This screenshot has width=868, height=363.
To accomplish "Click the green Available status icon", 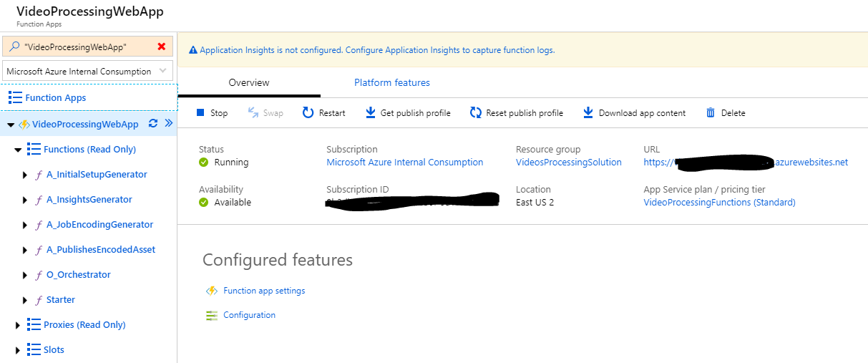I will point(204,203).
